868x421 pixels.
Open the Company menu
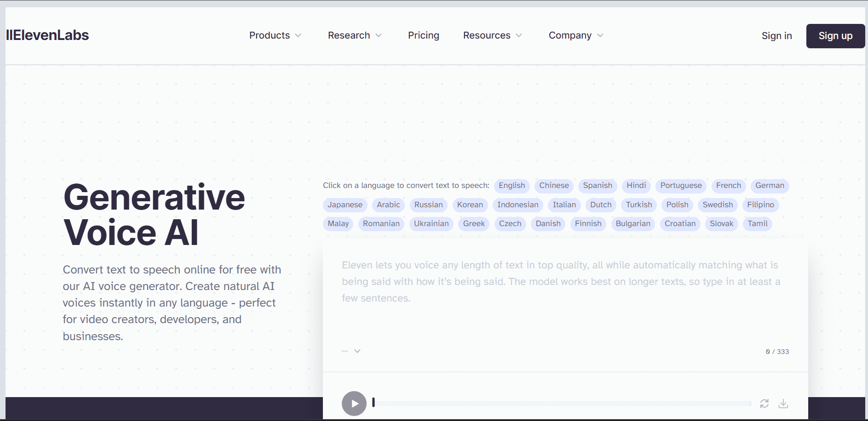click(x=575, y=35)
